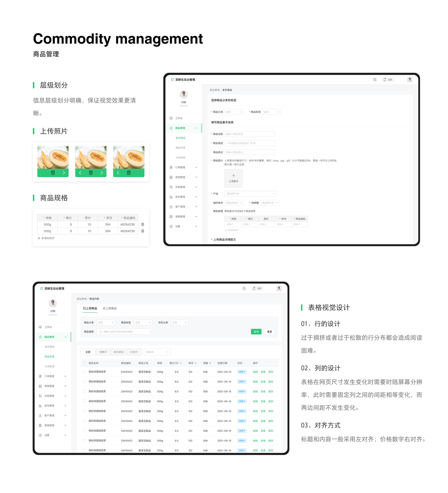Click 客户管理 person icon in 商品列表 mockup sidebar
448x493 pixels.
(x=40, y=416)
